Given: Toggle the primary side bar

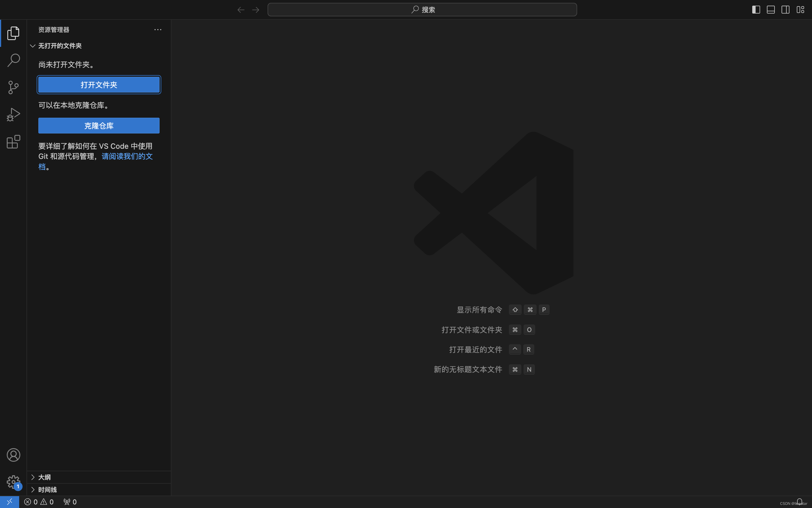Looking at the screenshot, I should click(x=756, y=10).
